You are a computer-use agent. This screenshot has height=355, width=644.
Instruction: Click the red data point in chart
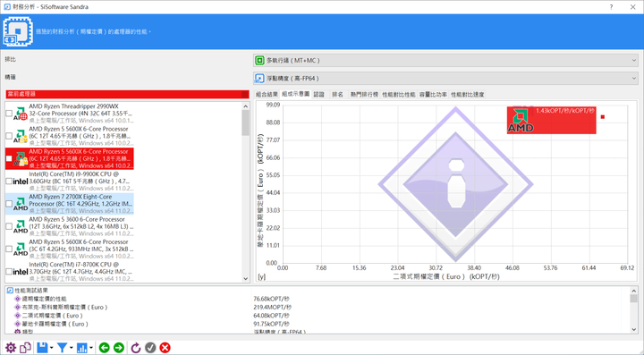(603, 117)
